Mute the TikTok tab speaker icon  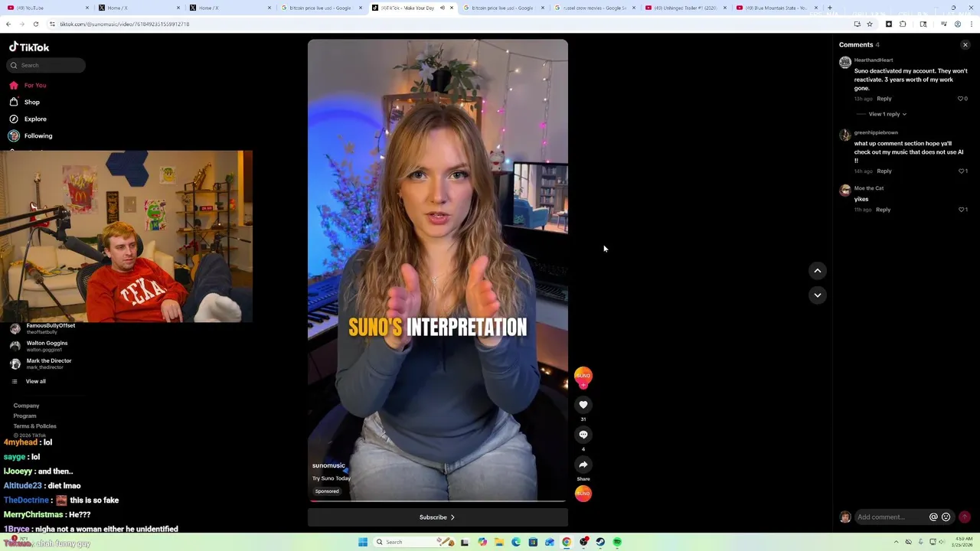(442, 8)
